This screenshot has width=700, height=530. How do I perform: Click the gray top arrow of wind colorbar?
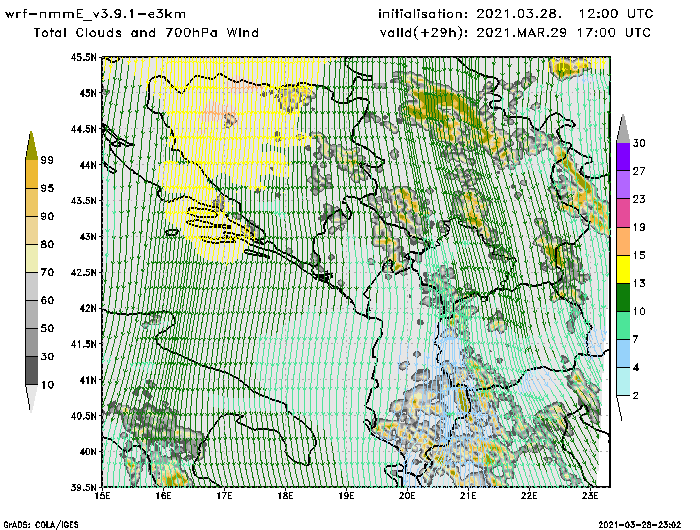[622, 128]
